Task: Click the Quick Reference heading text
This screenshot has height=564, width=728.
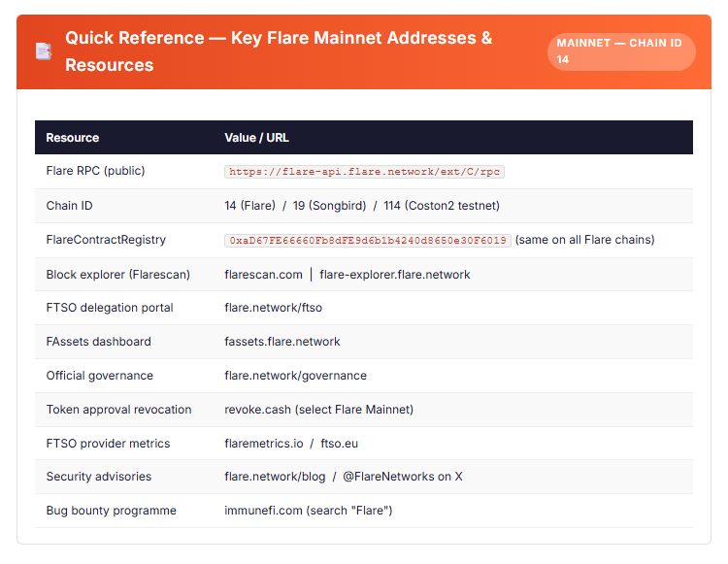Action: (279, 51)
